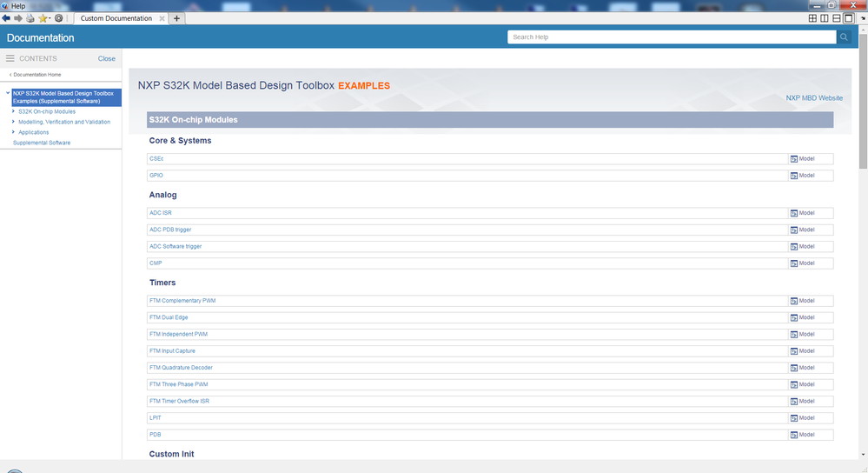Open the ADC PDB trigger example
The height and width of the screenshot is (473, 868).
click(170, 230)
